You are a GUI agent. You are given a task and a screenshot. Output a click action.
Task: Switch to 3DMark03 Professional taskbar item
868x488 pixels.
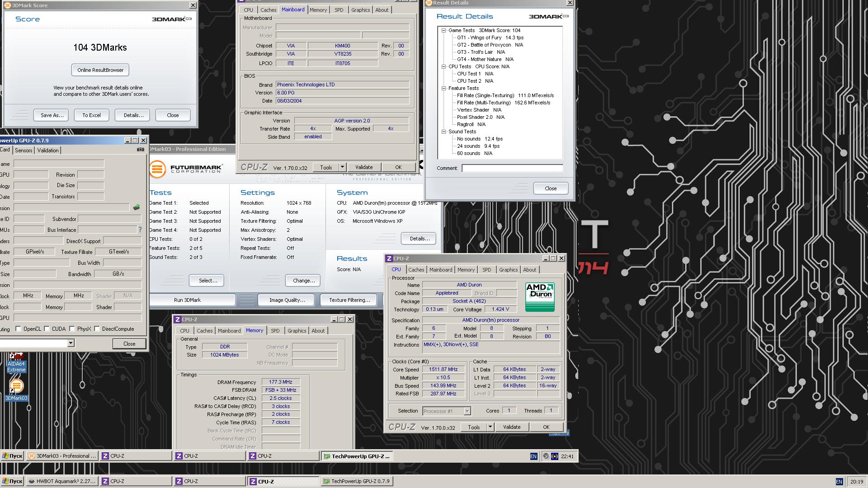pos(62,456)
